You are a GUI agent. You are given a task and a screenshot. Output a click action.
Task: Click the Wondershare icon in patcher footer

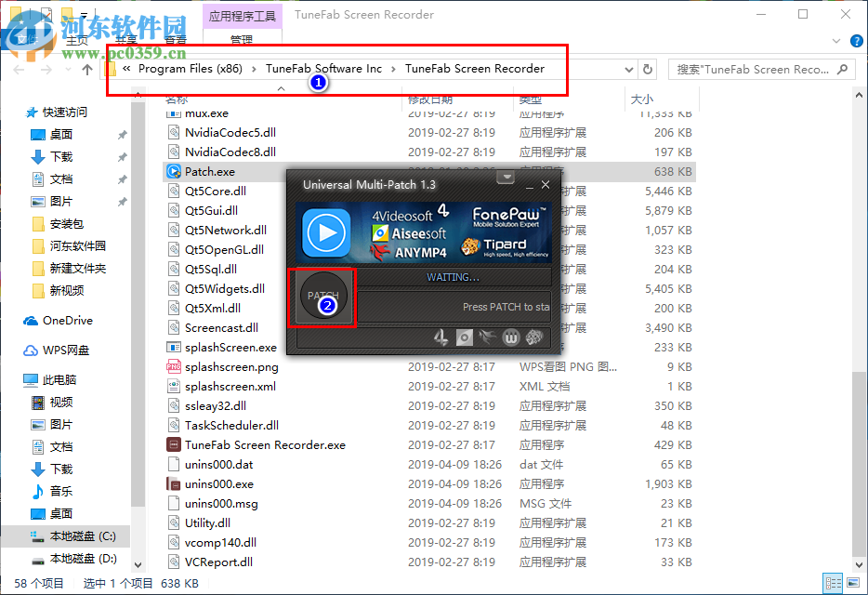pos(512,337)
